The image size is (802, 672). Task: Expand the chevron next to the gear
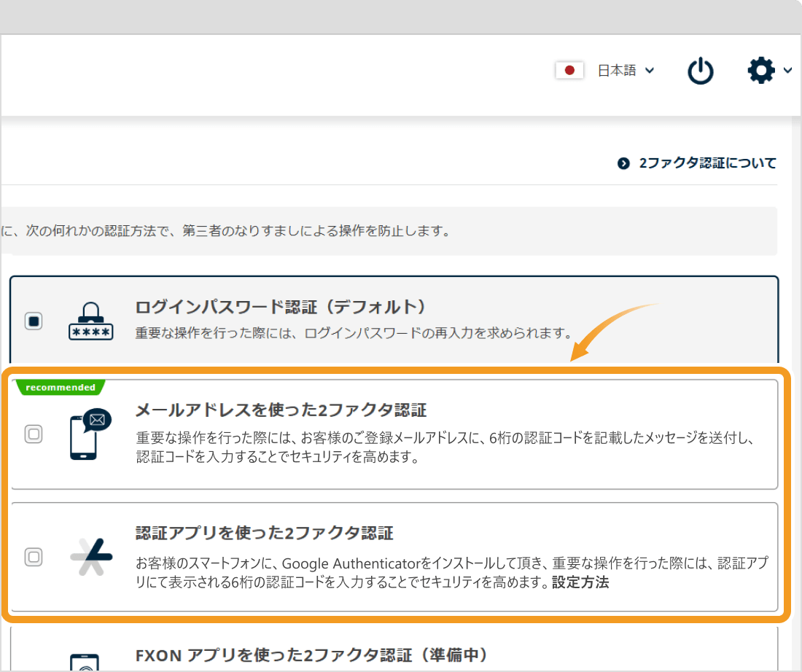pyautogui.click(x=787, y=70)
